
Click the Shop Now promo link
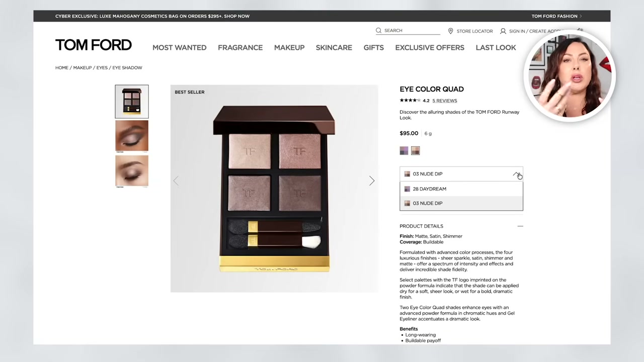[x=237, y=16]
